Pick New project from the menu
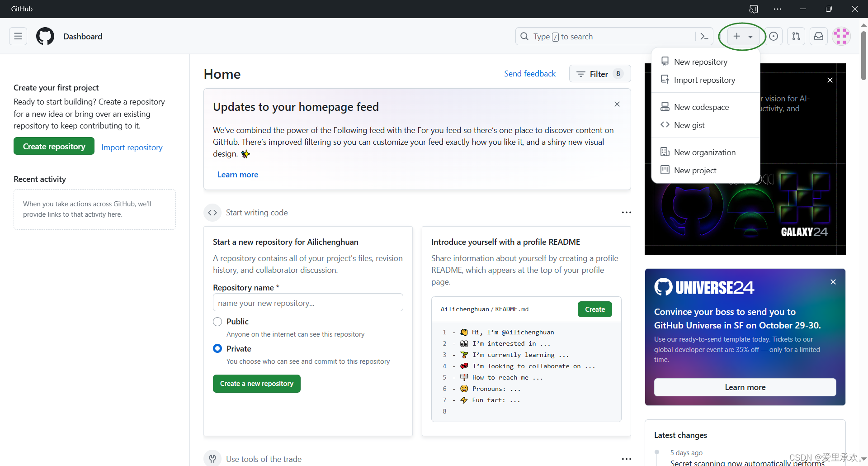Viewport: 868px width, 466px height. pos(705,171)
